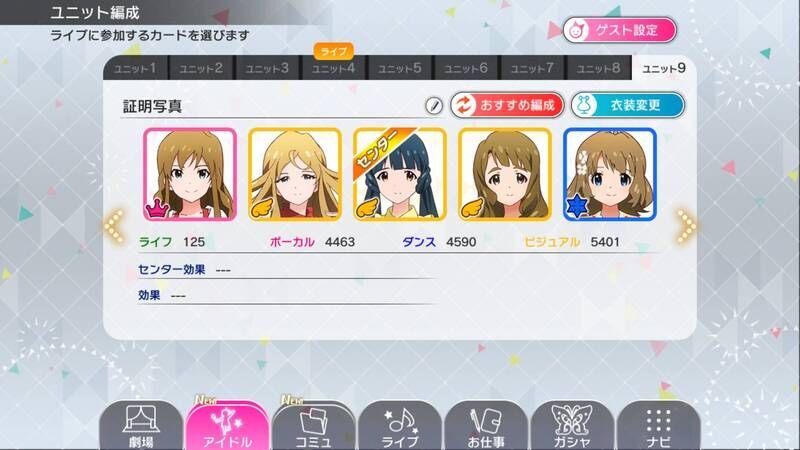Click the おすすめ編成 recommended formation button
The height and width of the screenshot is (450, 800).
(507, 105)
